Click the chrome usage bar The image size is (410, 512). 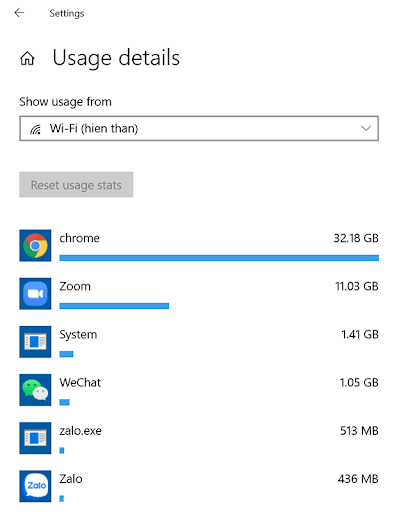(x=219, y=258)
